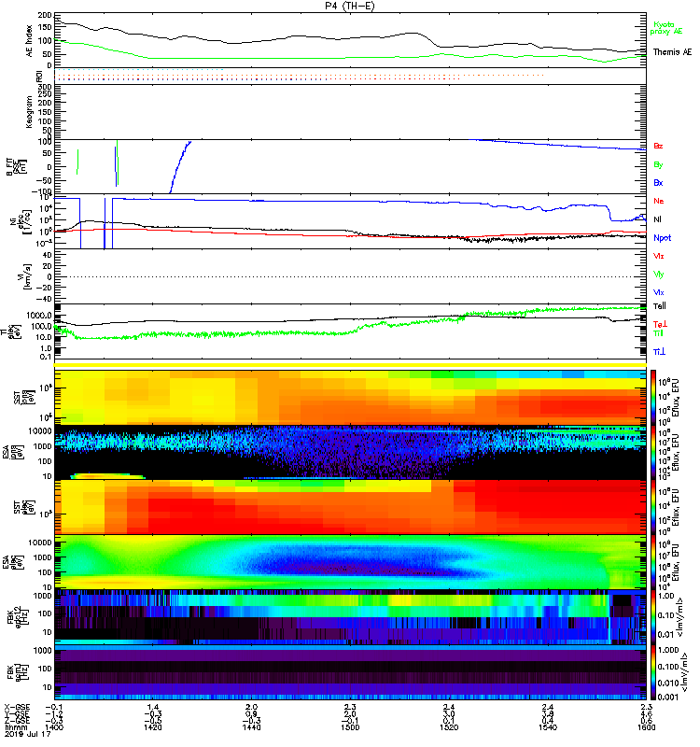
Task: Click the green Viy legend entry
Action: click(x=659, y=275)
